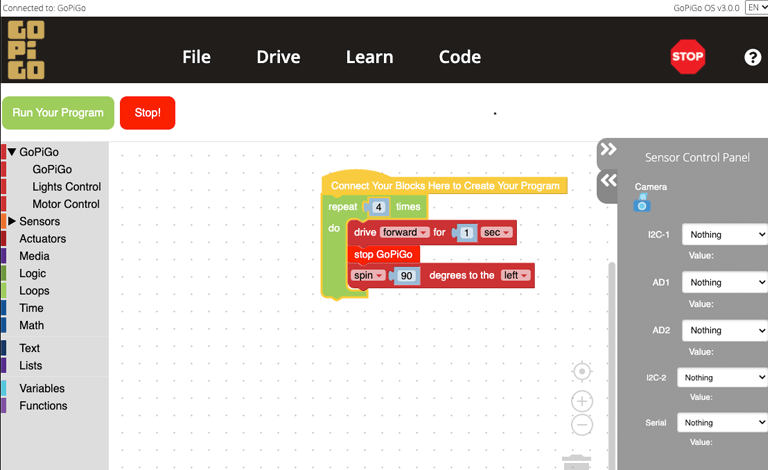This screenshot has height=470, width=768.
Task: Open AD1 sensor dropdown
Action: coord(724,282)
